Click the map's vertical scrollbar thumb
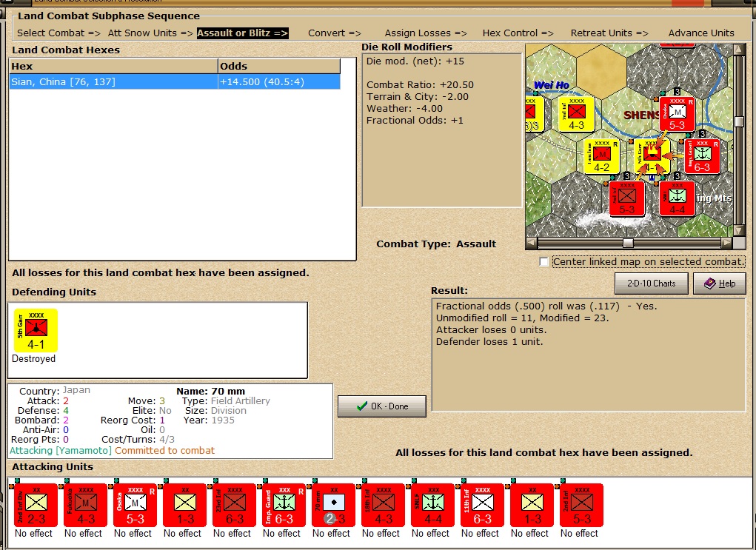 (739, 121)
